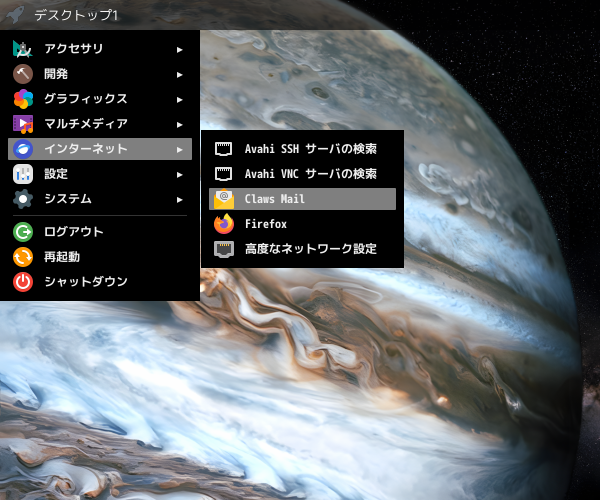Expand submenu arrow next to 設定
Viewport: 600px width, 500px height.
pyautogui.click(x=179, y=175)
